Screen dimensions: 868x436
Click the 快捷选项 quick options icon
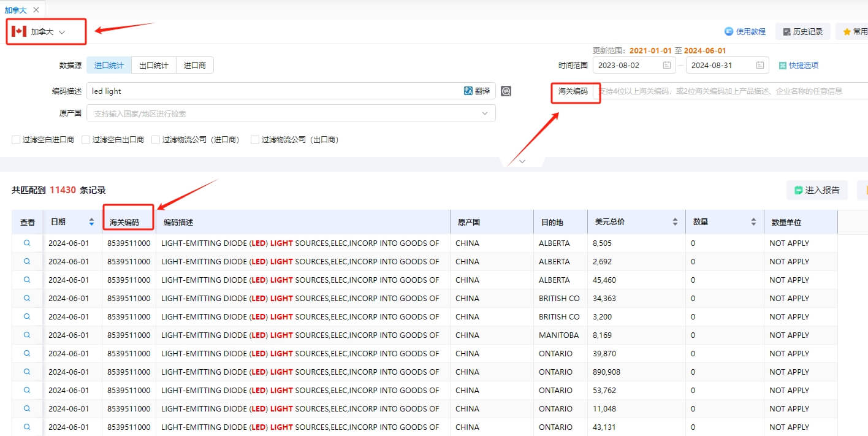click(x=782, y=65)
